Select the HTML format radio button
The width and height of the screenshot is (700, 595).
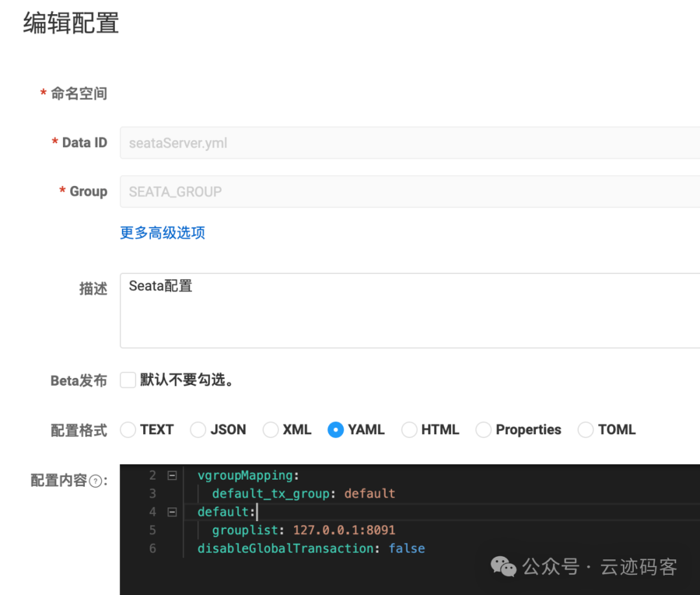[409, 430]
